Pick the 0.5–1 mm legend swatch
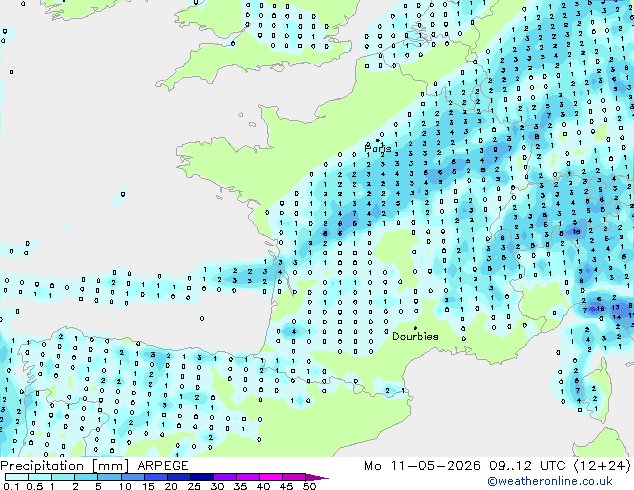 pos(40,477)
